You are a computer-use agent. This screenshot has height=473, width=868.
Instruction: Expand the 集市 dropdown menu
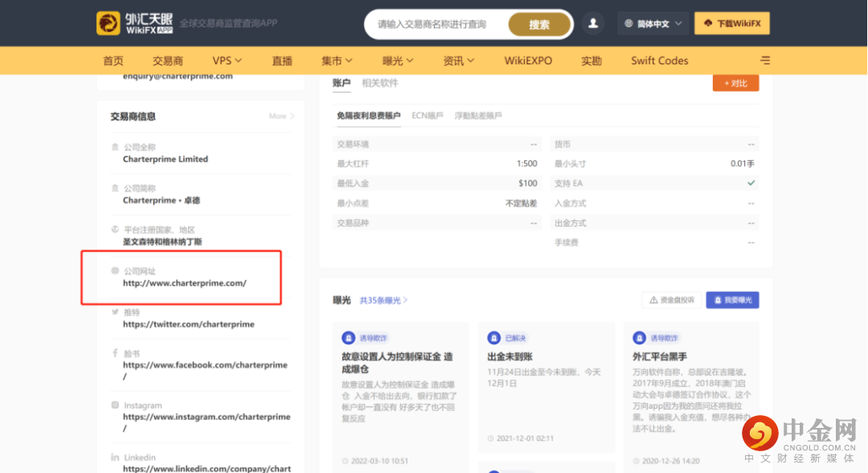click(337, 60)
